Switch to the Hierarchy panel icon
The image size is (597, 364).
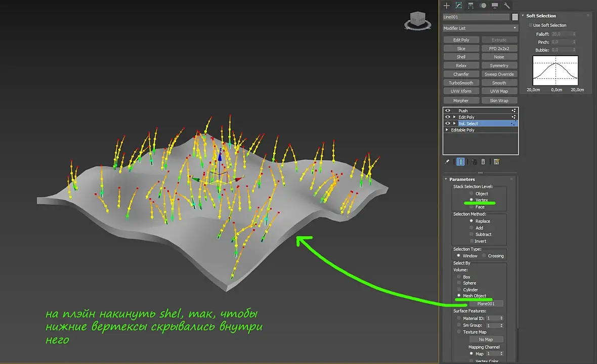pyautogui.click(x=471, y=6)
